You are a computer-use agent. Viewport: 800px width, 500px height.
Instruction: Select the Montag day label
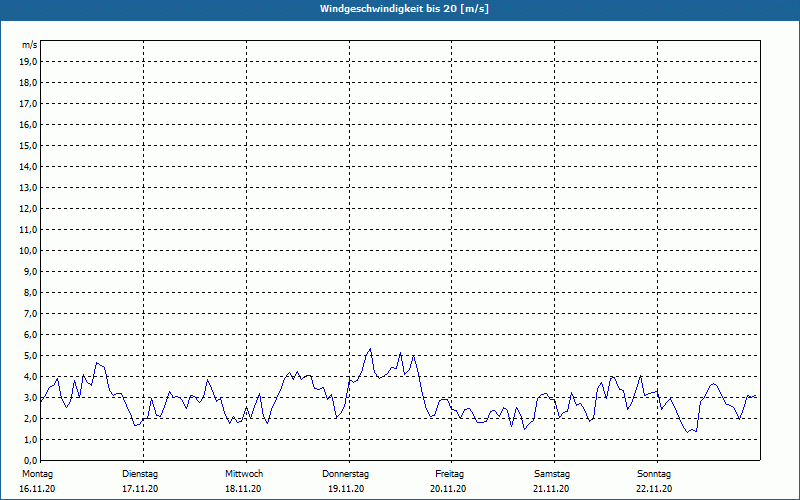(x=37, y=473)
